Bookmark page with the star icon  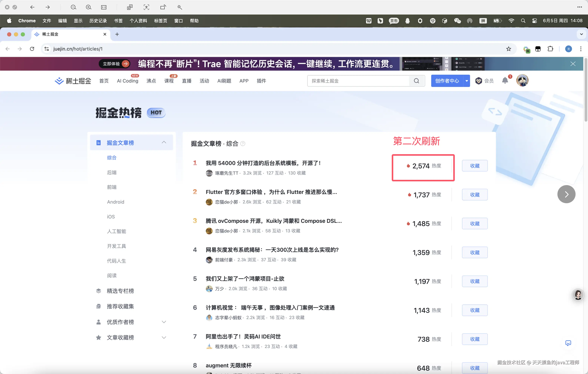tap(508, 49)
